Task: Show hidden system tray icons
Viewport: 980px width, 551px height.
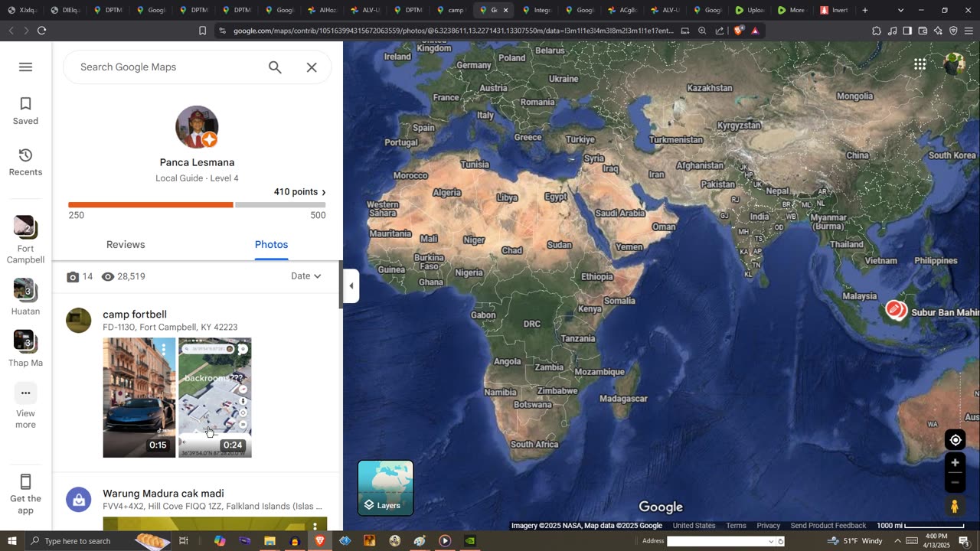Action: 897,541
